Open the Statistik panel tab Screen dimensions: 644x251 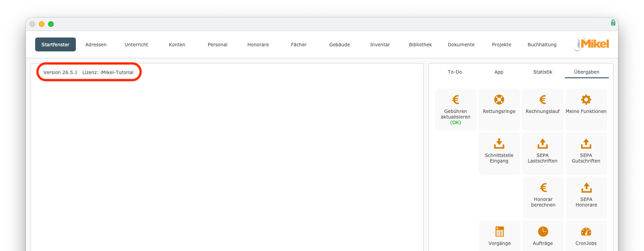[x=543, y=72]
